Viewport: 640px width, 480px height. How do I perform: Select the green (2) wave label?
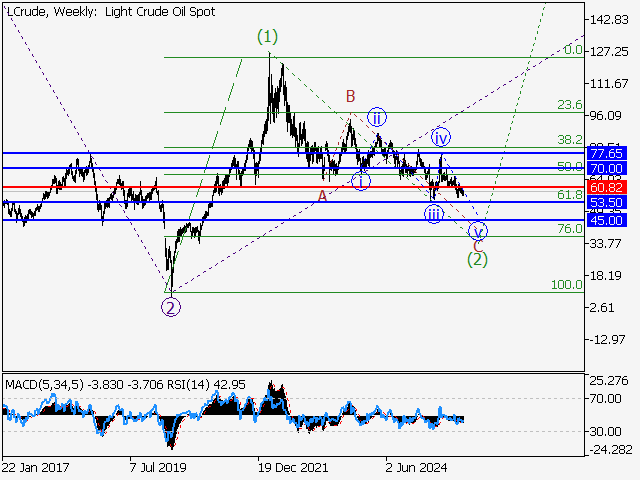point(478,260)
